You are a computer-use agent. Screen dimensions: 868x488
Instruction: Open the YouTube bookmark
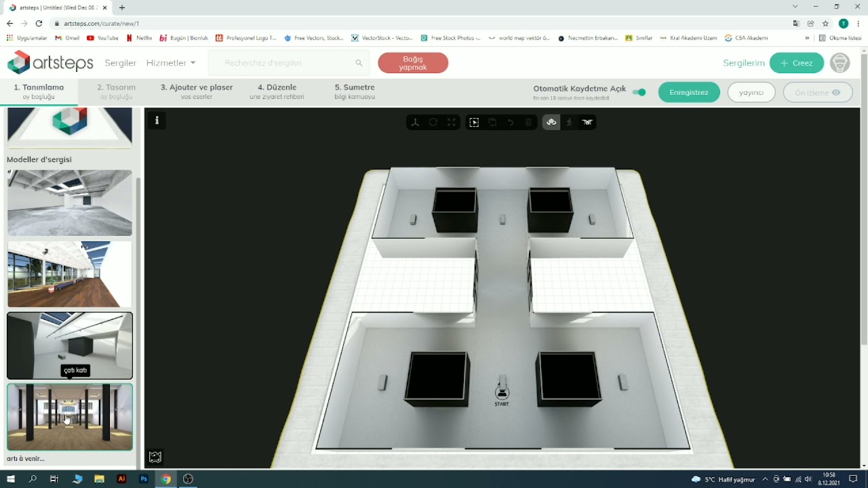[102, 38]
